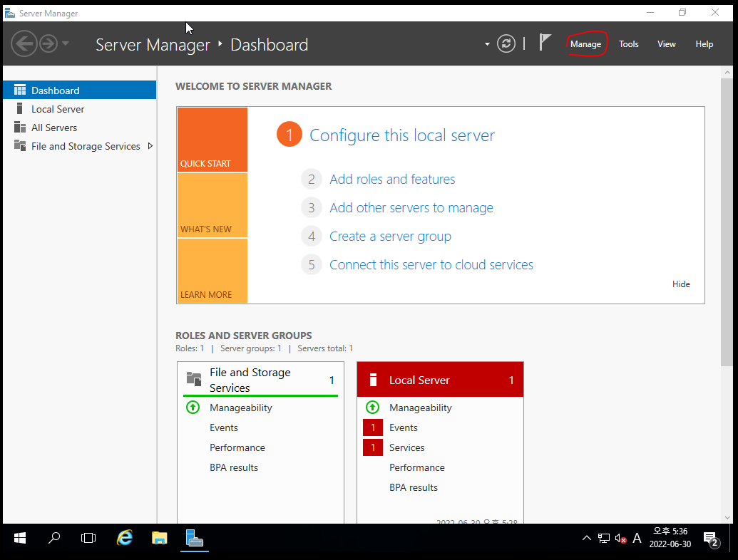Click Manageability status icon in File and Storage tile
This screenshot has height=560, width=738.
[193, 408]
